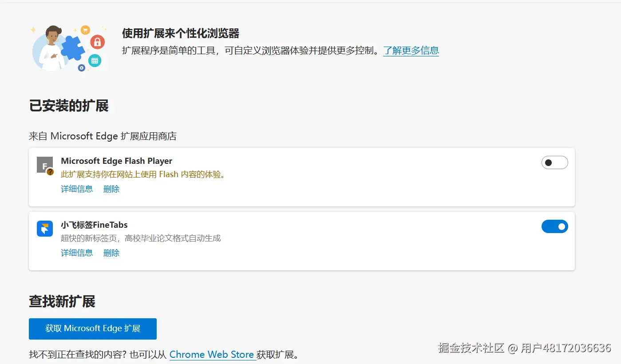Click 删除 under 小飞标签FineTabs
Viewport: 621px width, 364px height.
[111, 253]
